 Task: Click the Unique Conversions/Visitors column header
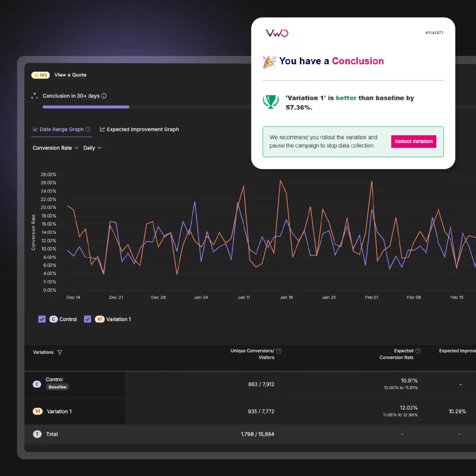[253, 354]
